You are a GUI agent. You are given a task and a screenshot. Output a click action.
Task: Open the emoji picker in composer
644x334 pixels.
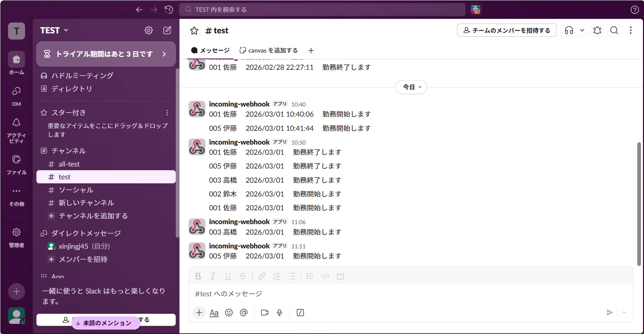[229, 313]
